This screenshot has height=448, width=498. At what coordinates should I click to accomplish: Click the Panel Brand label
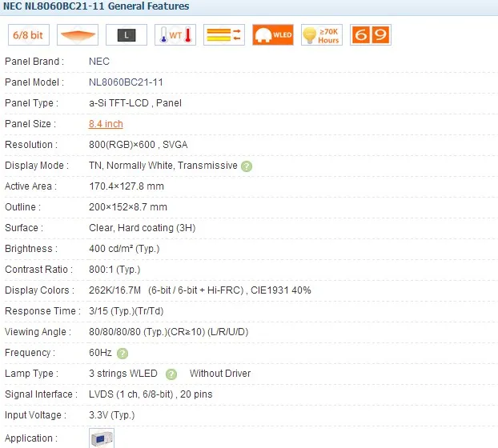pyautogui.click(x=34, y=62)
